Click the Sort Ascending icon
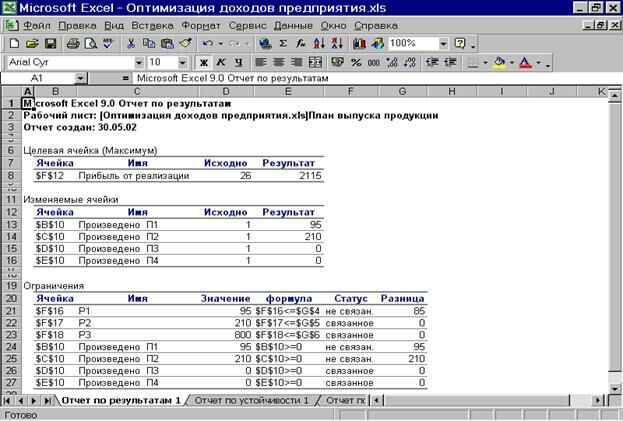Image resolution: width=623 pixels, height=421 pixels. pos(319,44)
